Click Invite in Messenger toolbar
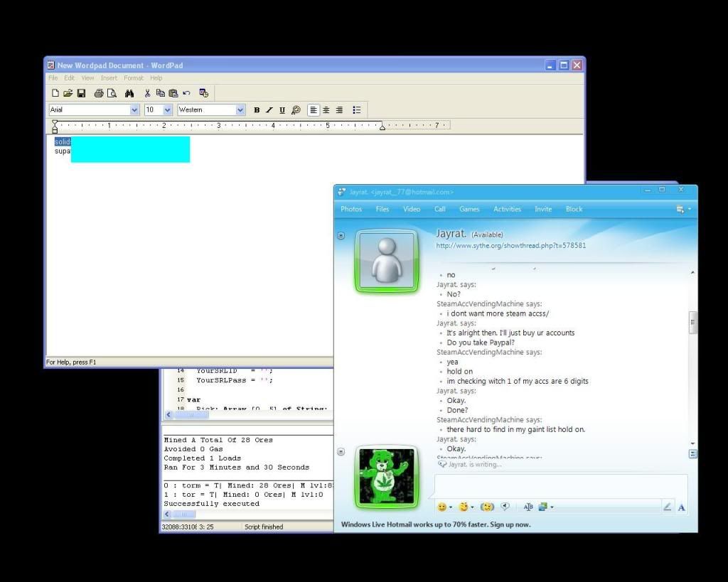The width and height of the screenshot is (728, 582). pos(542,210)
